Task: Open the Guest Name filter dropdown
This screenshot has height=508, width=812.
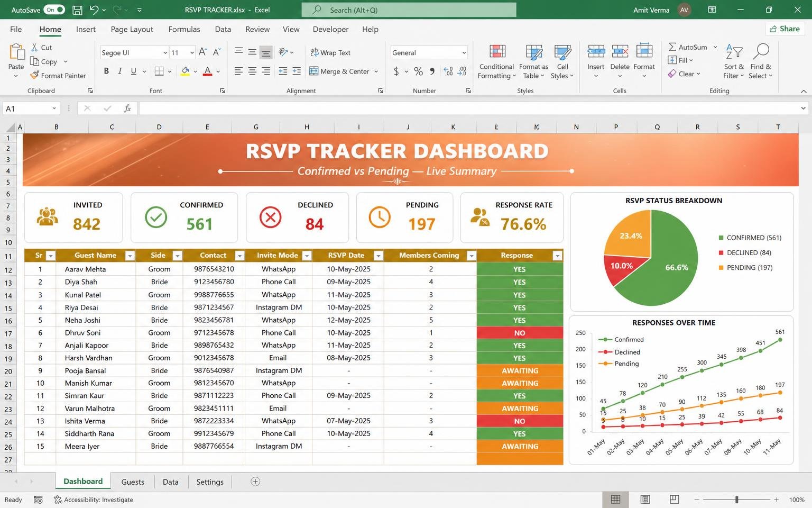Action: 130,256
